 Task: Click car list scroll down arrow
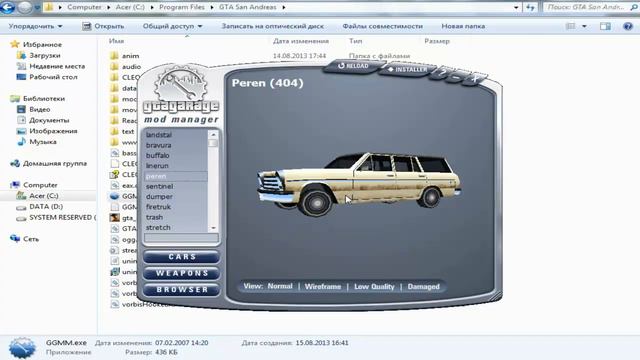213,228
